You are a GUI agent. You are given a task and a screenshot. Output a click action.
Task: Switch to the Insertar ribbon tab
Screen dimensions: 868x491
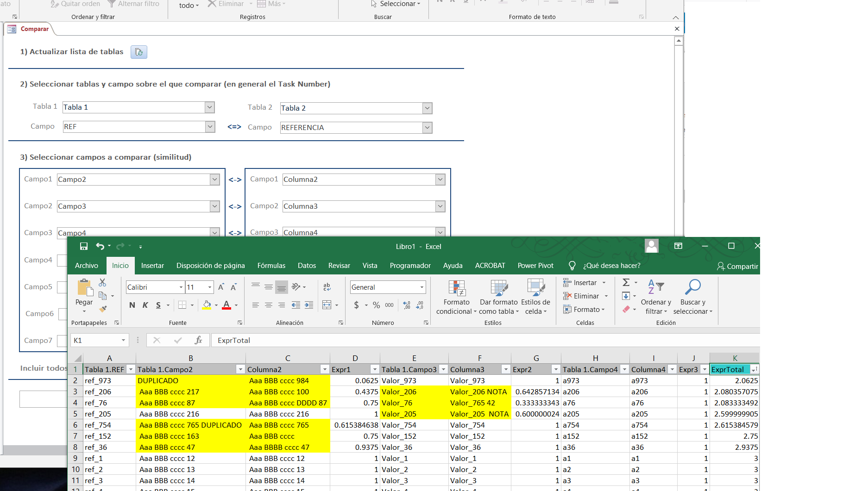(x=152, y=266)
